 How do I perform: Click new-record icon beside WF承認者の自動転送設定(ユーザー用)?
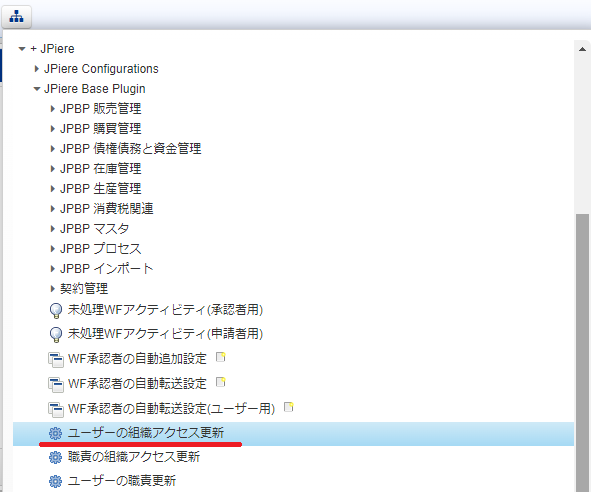point(289,407)
